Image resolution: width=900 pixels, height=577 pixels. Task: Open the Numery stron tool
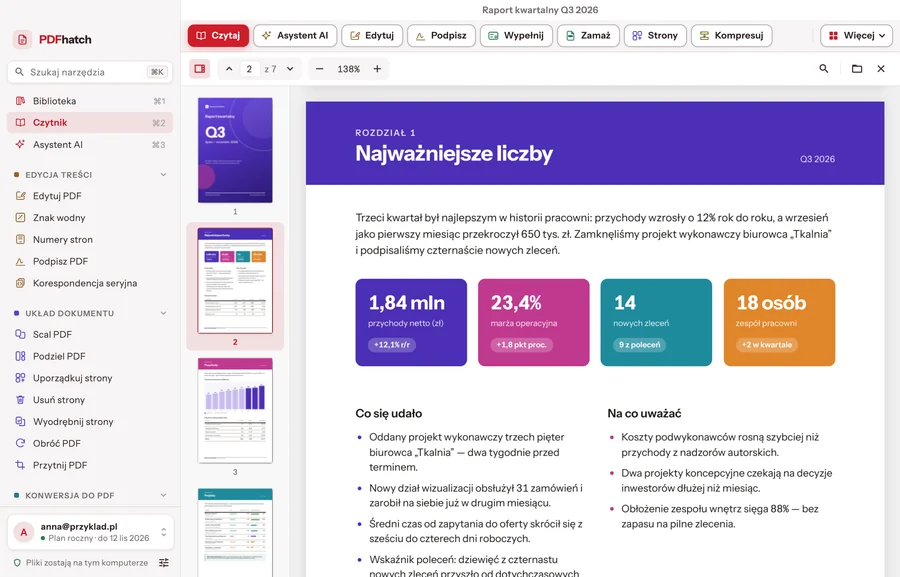[x=90, y=239]
